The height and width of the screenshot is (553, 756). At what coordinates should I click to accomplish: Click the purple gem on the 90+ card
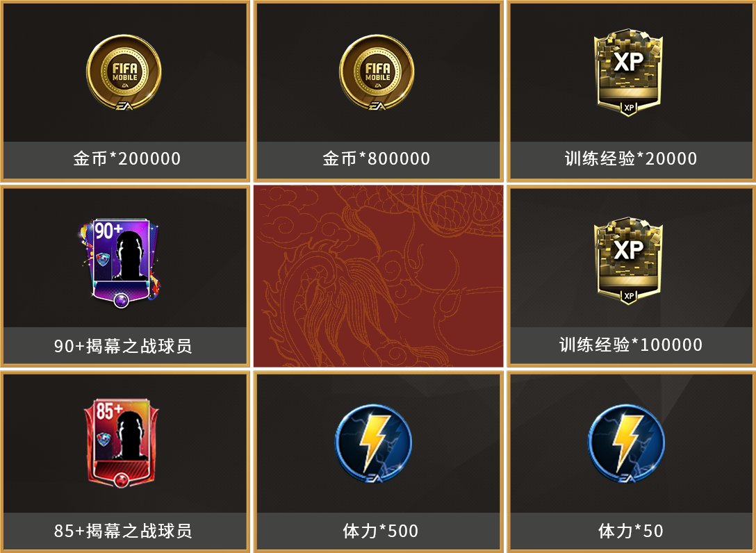(x=121, y=301)
